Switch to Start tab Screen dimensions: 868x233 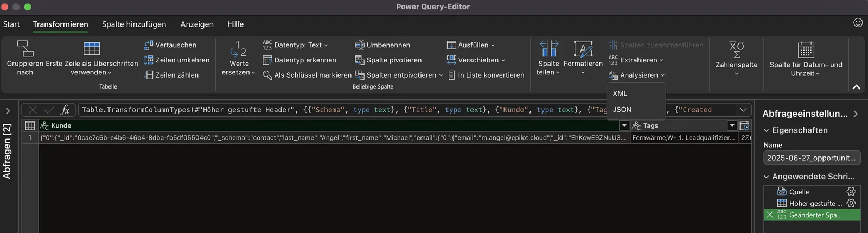[11, 24]
